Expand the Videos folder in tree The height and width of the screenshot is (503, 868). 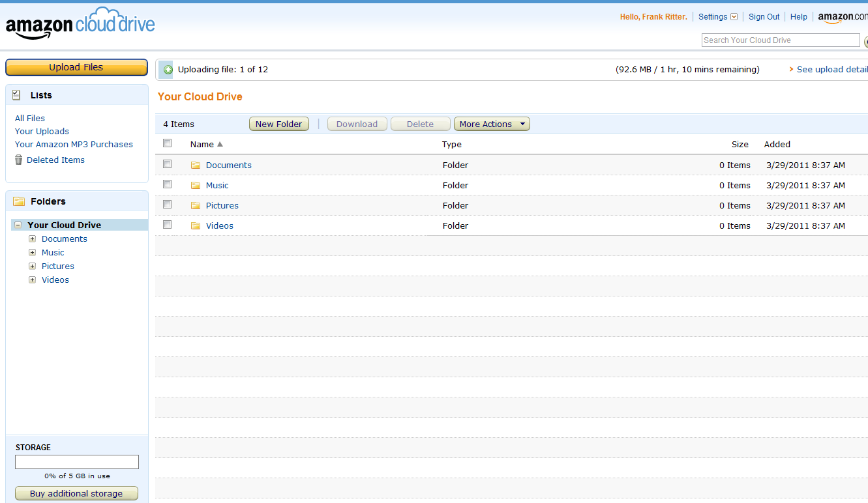32,280
